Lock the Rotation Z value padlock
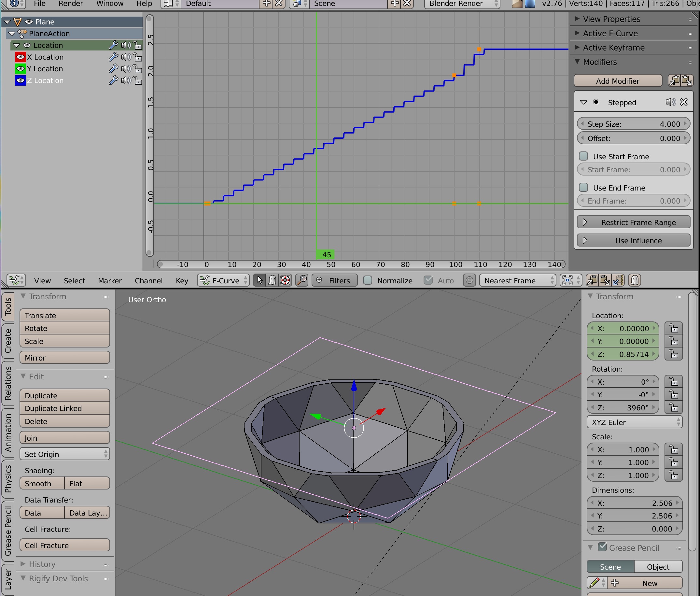This screenshot has width=700, height=596. 674,407
